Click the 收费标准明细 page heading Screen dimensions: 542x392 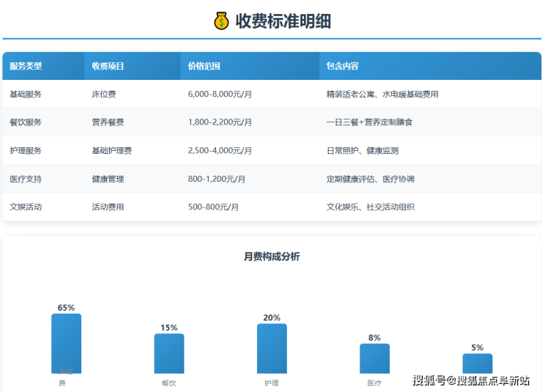point(283,21)
